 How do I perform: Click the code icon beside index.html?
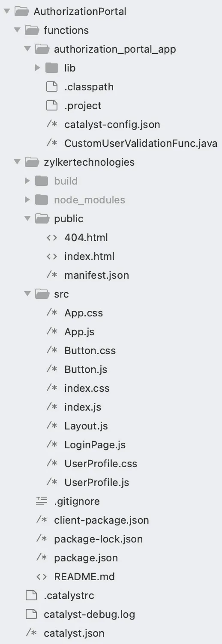52,256
